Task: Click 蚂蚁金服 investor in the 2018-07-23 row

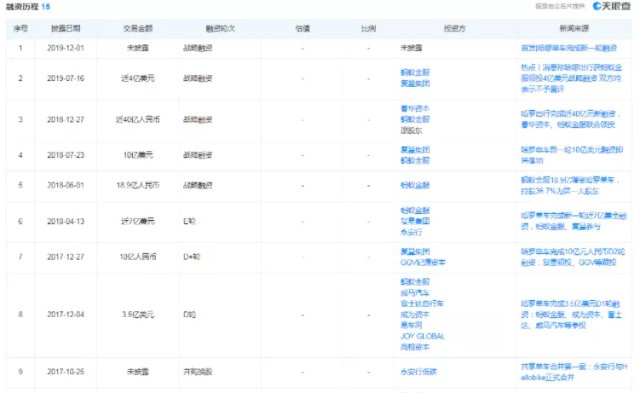Action: click(415, 160)
